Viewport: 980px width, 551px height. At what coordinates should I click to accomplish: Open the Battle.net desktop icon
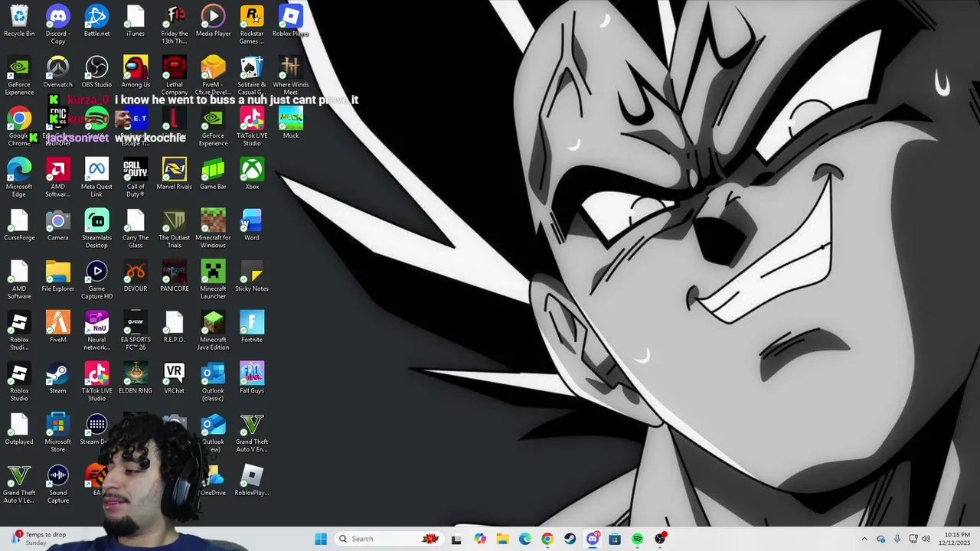click(x=96, y=21)
